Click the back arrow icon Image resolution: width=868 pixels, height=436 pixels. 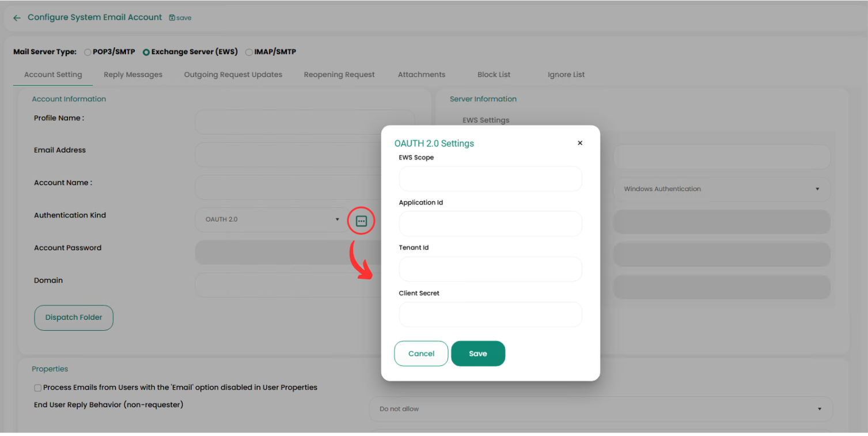(17, 18)
